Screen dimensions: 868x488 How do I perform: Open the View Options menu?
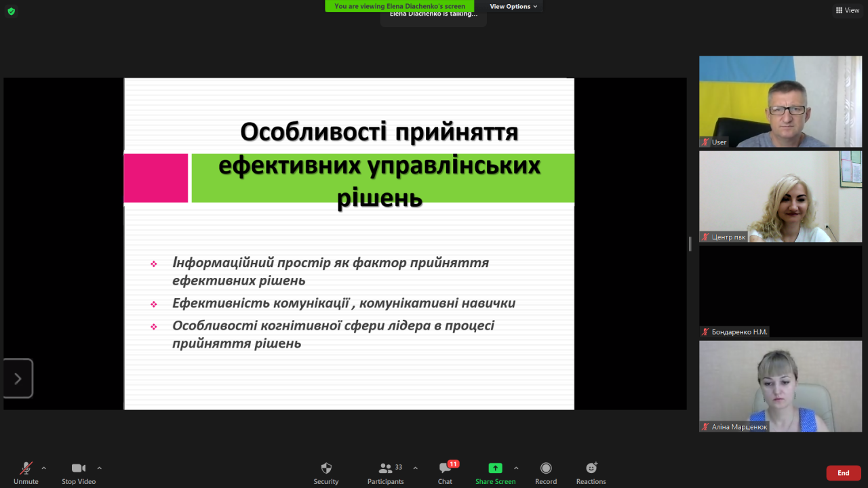tap(513, 6)
